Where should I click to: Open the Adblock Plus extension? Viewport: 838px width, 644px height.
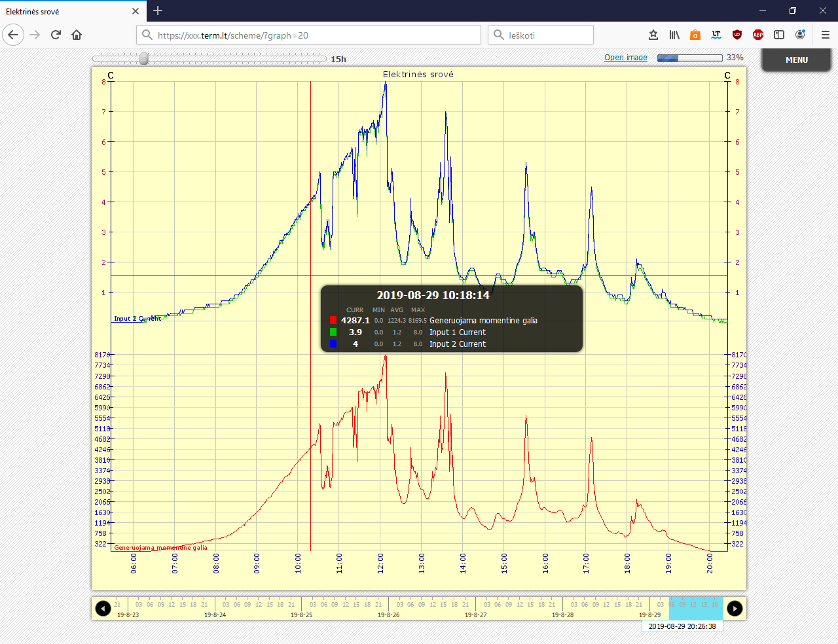(x=758, y=35)
